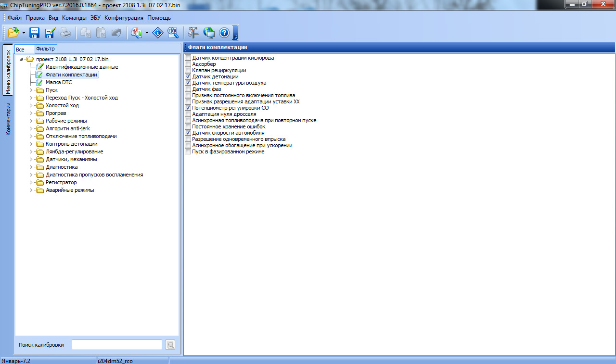Enable Датчик концентрации кислорода checkbox
The image size is (616, 364).
[188, 58]
